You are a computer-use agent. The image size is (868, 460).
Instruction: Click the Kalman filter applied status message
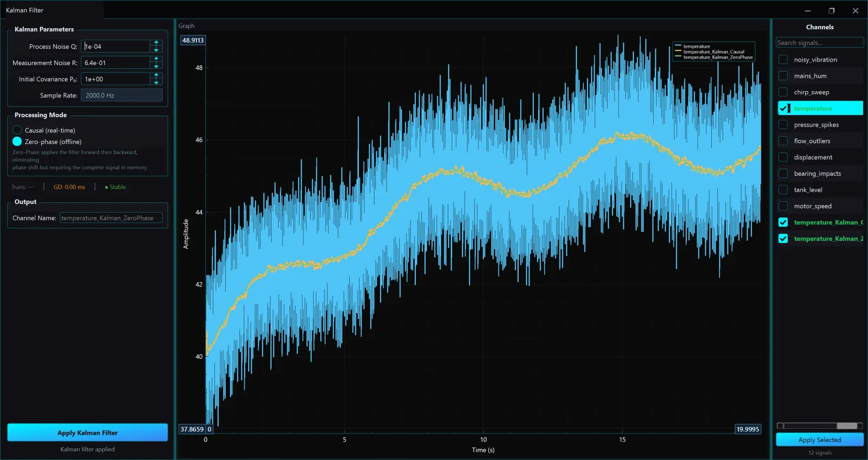[x=88, y=449]
